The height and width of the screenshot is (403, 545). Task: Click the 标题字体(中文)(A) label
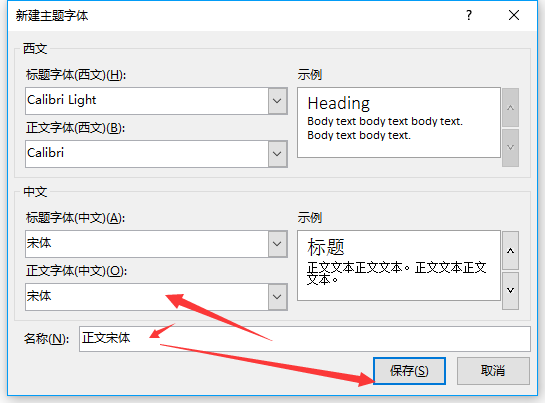(75, 218)
